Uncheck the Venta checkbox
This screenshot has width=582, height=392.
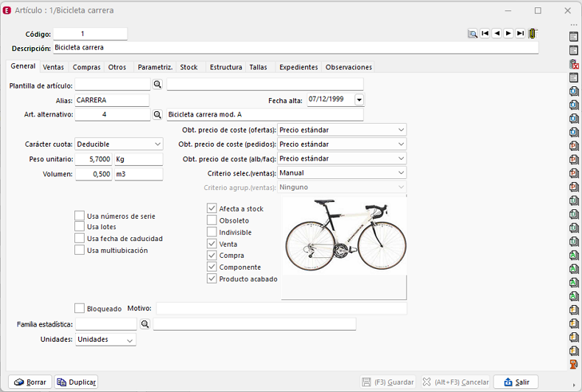coord(211,244)
